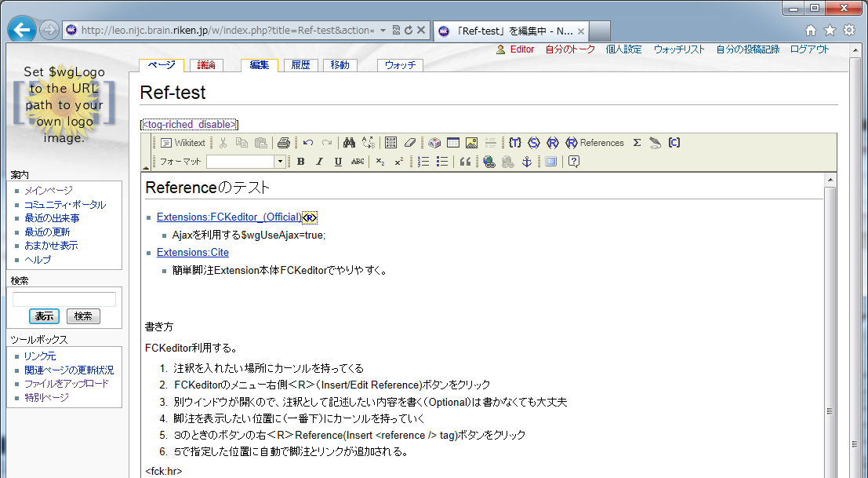Insert anchor using the anchor icon

[527, 162]
